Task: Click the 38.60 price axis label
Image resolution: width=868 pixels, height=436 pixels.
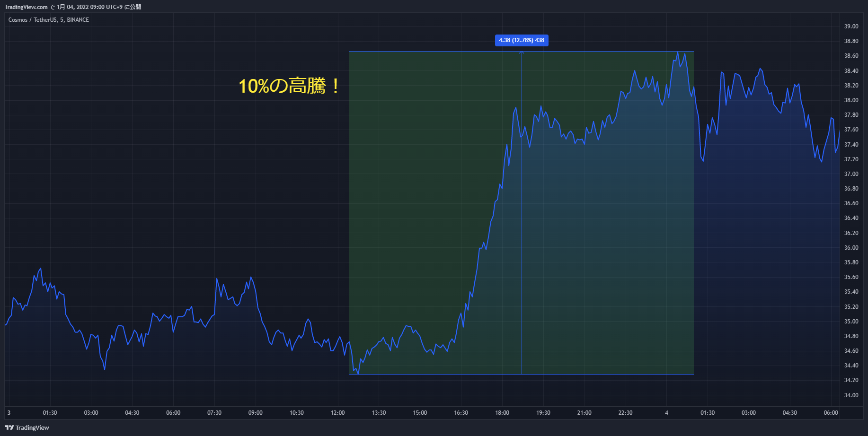Action: coord(851,56)
